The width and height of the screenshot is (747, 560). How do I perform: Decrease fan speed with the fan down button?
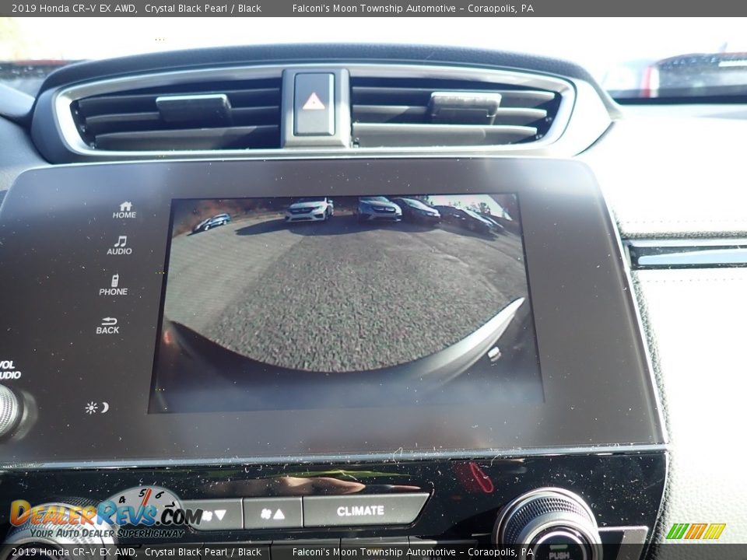pyautogui.click(x=214, y=514)
